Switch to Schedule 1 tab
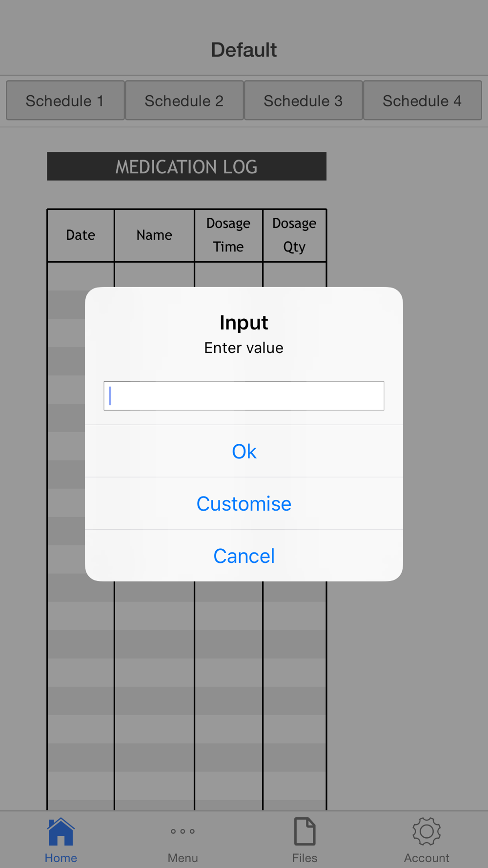 (65, 101)
